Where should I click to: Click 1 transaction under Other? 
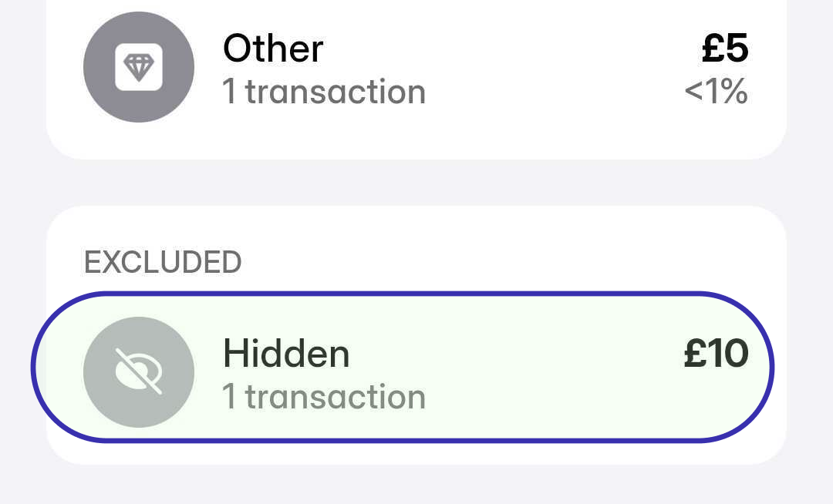click(x=324, y=92)
